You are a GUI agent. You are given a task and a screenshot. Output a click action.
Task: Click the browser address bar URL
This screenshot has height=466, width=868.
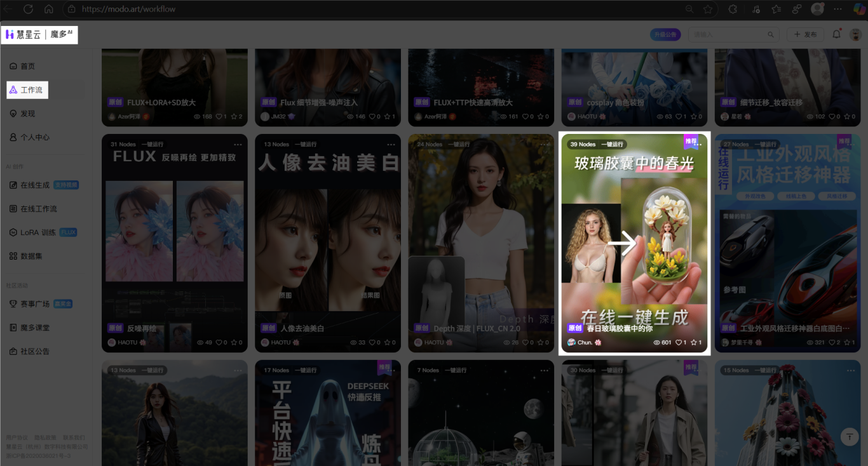[129, 10]
